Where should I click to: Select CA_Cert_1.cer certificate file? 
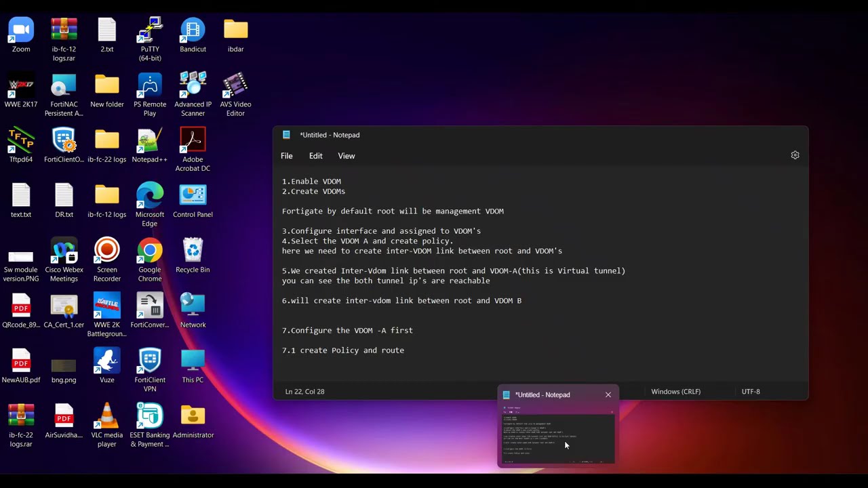click(x=64, y=311)
